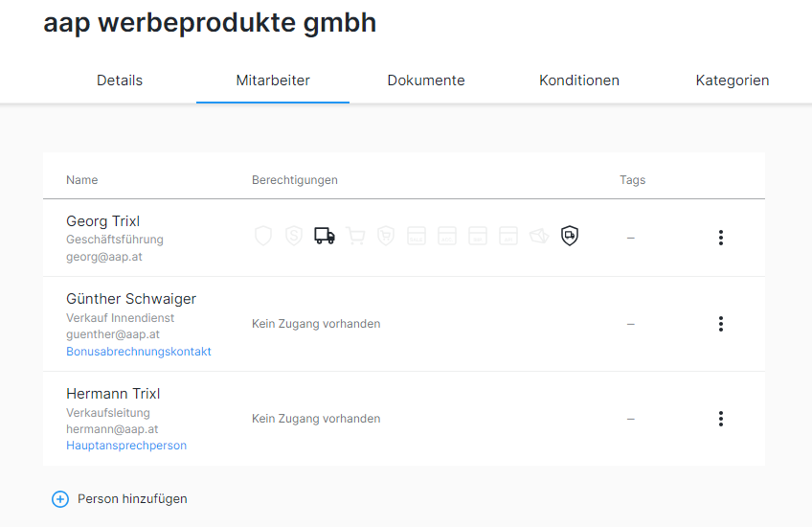The image size is (812, 527).
Task: Switch to the Details tab
Action: pyautogui.click(x=120, y=80)
